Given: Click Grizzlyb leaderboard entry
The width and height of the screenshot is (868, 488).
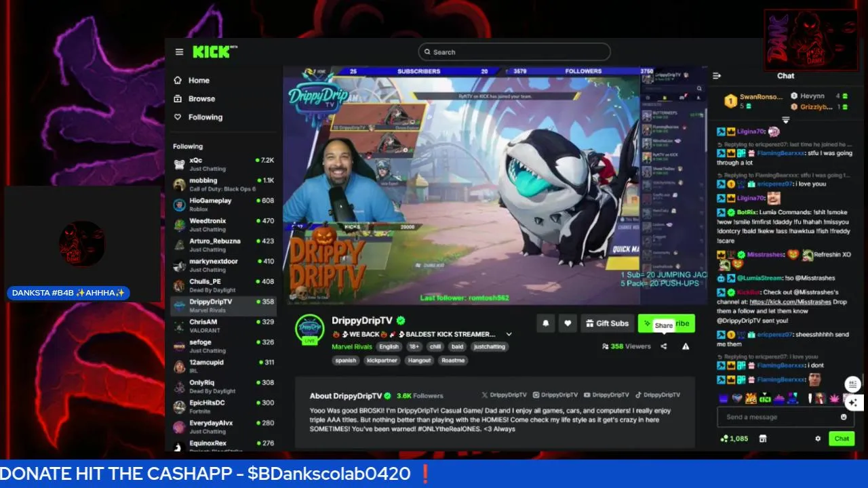Looking at the screenshot, I should [x=819, y=107].
